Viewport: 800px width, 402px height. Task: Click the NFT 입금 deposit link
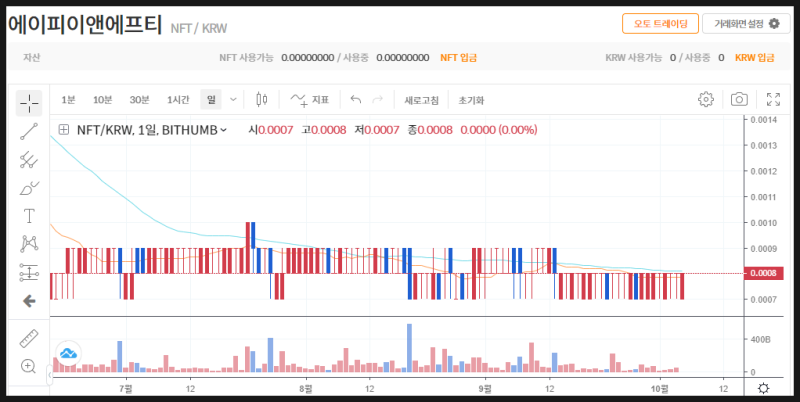[458, 58]
